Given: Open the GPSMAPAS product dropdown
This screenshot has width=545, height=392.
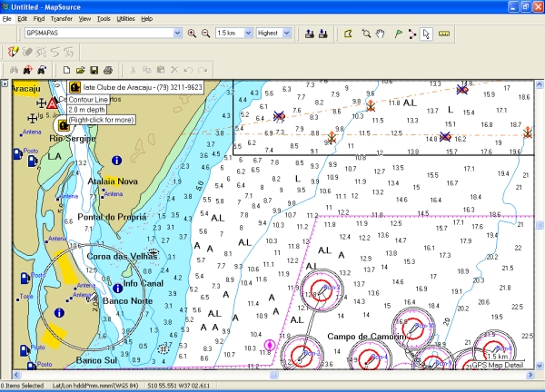Looking at the screenshot, I should (177, 34).
